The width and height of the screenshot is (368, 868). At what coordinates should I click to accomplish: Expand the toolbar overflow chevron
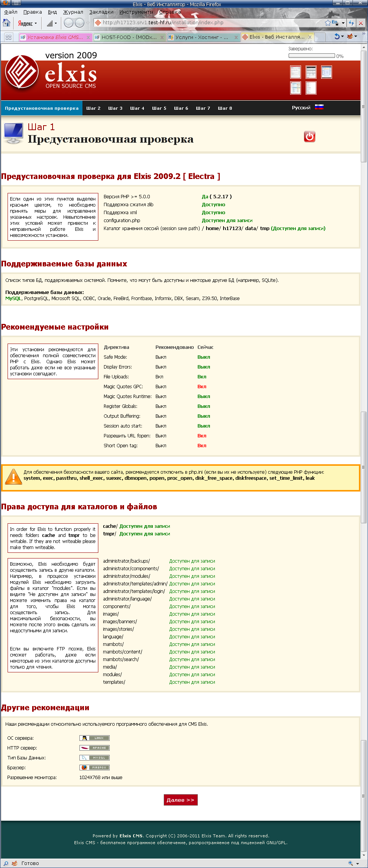coord(364,34)
